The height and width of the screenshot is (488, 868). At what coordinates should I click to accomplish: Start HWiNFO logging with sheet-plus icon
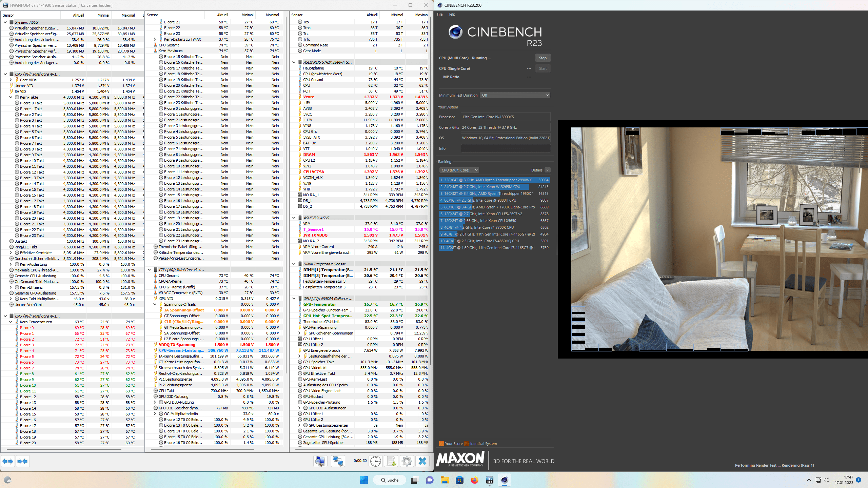(x=392, y=461)
